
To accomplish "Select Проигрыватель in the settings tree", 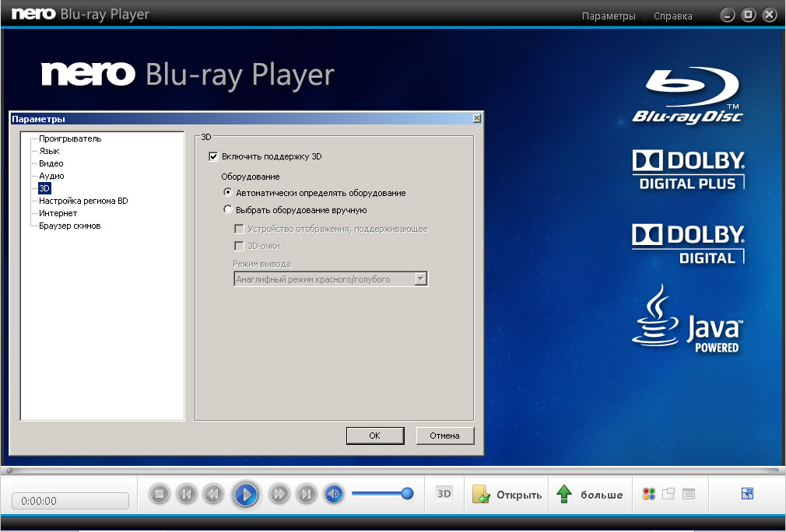I will [70, 138].
